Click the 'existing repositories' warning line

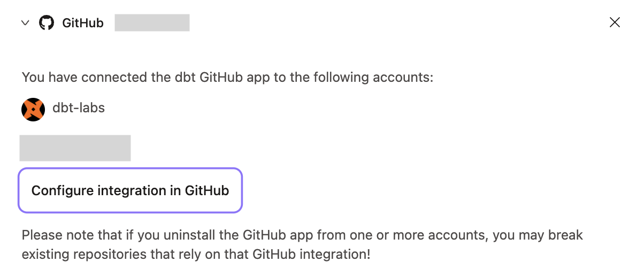point(196,254)
